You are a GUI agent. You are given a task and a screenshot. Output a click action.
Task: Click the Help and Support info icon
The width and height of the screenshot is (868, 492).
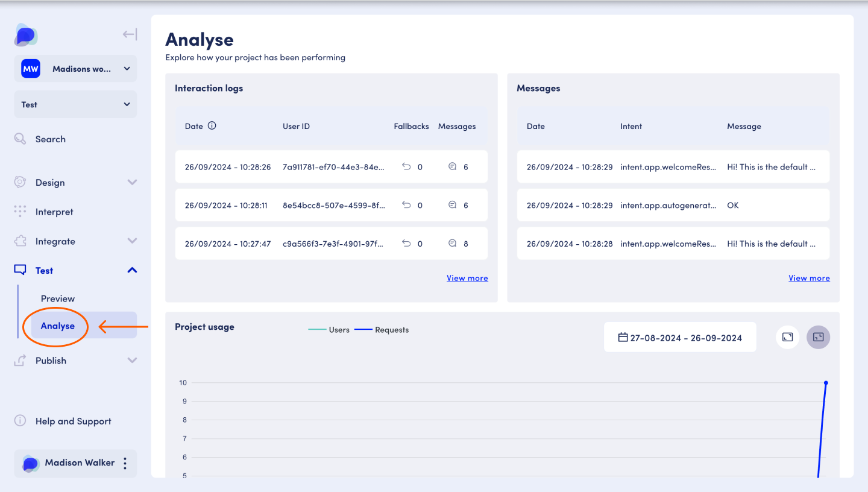(x=20, y=421)
